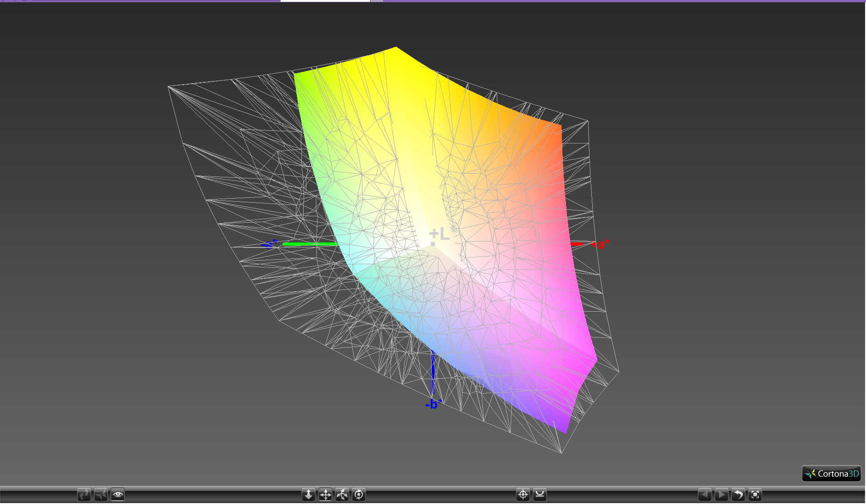Activate the Pan four-arrow tool
Screen dimensions: 866x504
[x=325, y=494]
